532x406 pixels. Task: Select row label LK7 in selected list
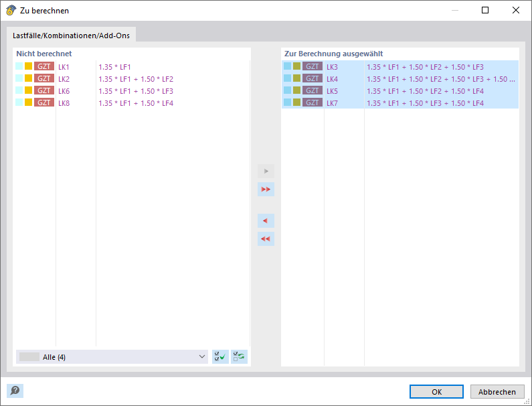click(x=332, y=103)
